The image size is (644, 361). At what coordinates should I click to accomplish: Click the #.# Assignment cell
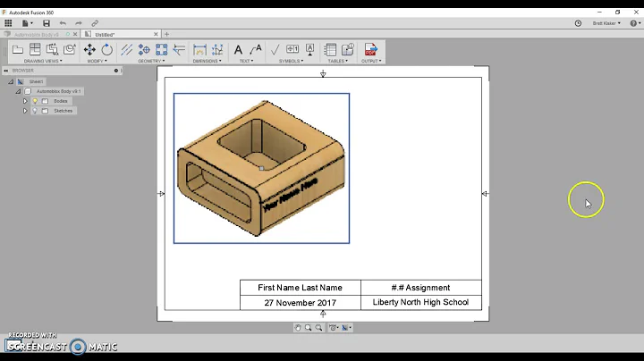pos(421,288)
